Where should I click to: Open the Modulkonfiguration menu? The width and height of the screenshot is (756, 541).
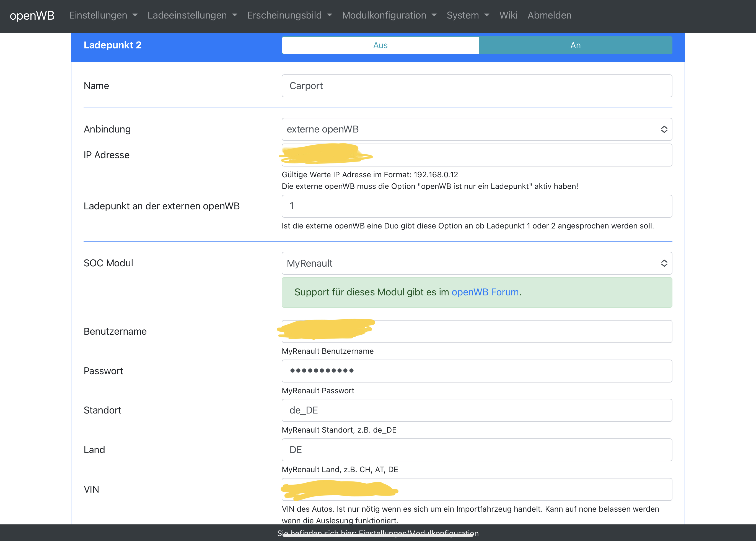pyautogui.click(x=389, y=15)
